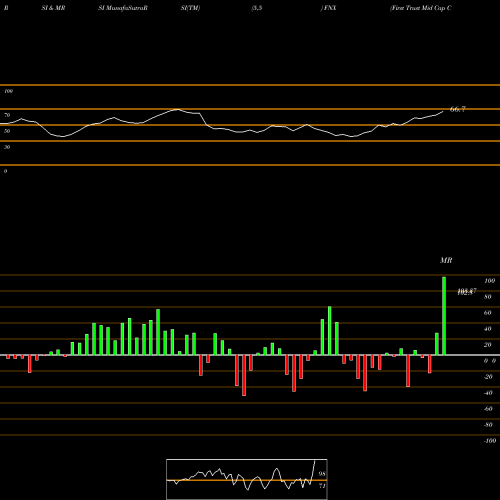Viewport: 500px width, 500px height.
Task: Click the MR axis label 40
Action: [x=488, y=329]
